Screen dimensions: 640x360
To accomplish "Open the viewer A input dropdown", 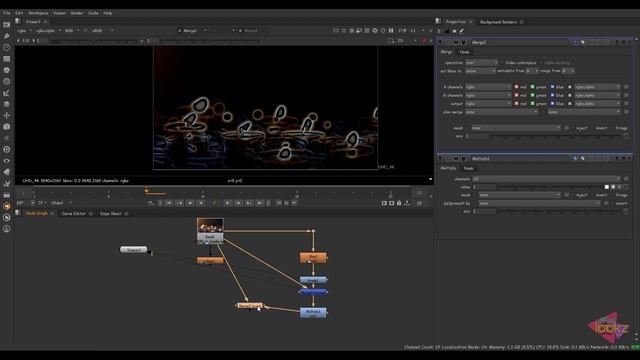I will 192,31.
